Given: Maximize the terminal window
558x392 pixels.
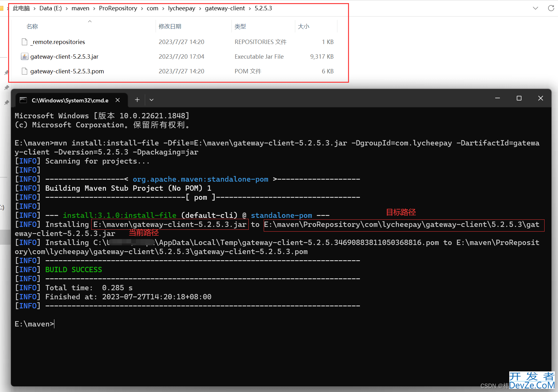Looking at the screenshot, I should [519, 98].
